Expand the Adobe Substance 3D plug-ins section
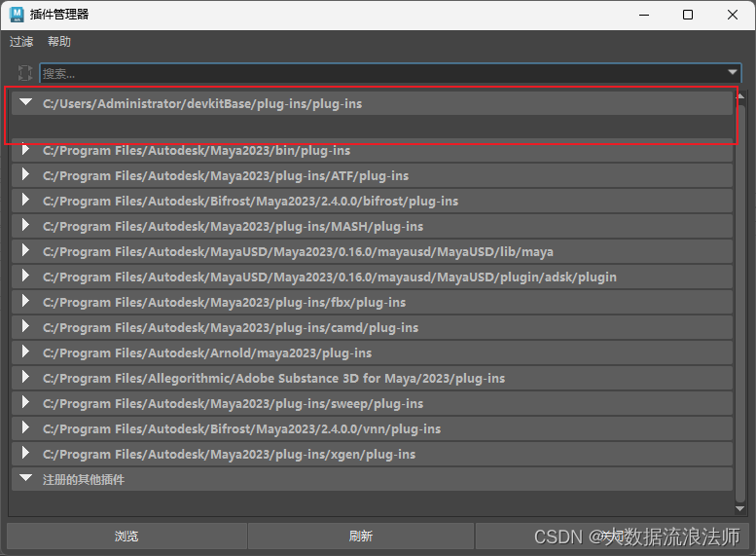Viewport: 756px width, 556px height. pos(25,378)
